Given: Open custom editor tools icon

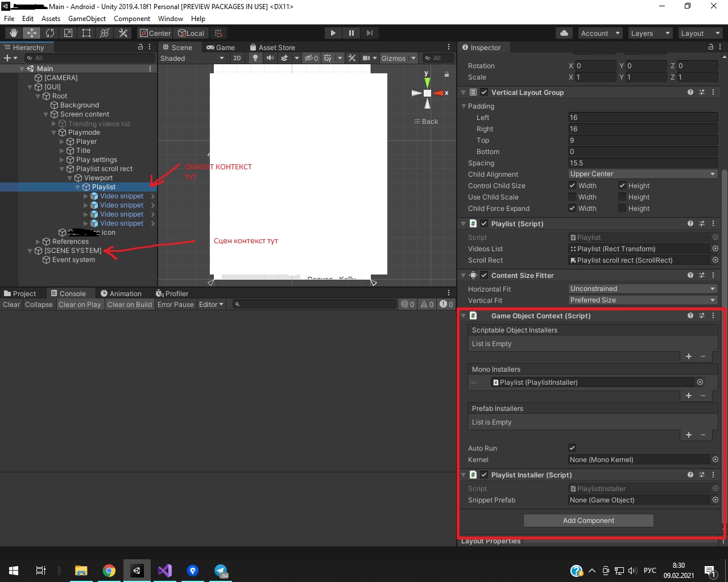Looking at the screenshot, I should [x=123, y=33].
